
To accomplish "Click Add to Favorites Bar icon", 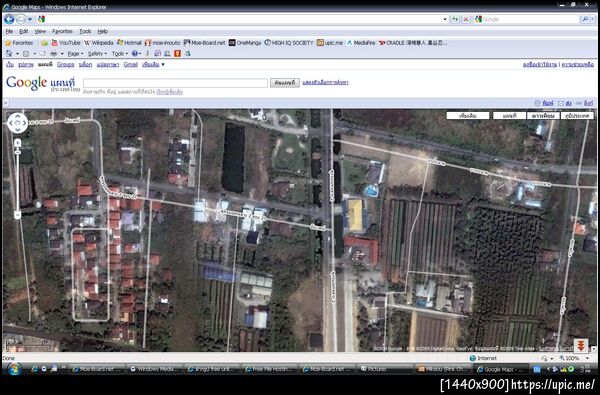I will [45, 43].
